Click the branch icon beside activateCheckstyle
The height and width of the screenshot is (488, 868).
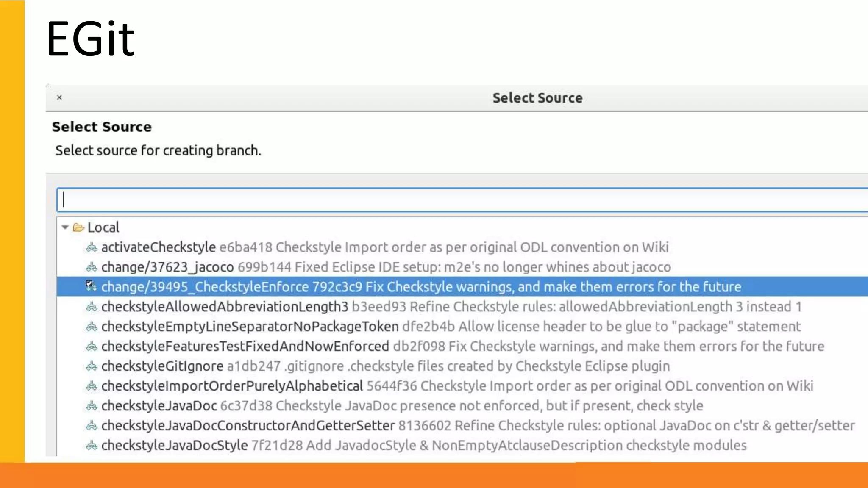[x=92, y=247]
